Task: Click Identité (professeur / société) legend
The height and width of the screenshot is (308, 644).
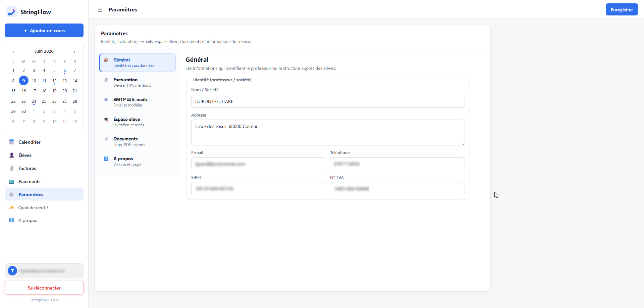Action: [222, 80]
